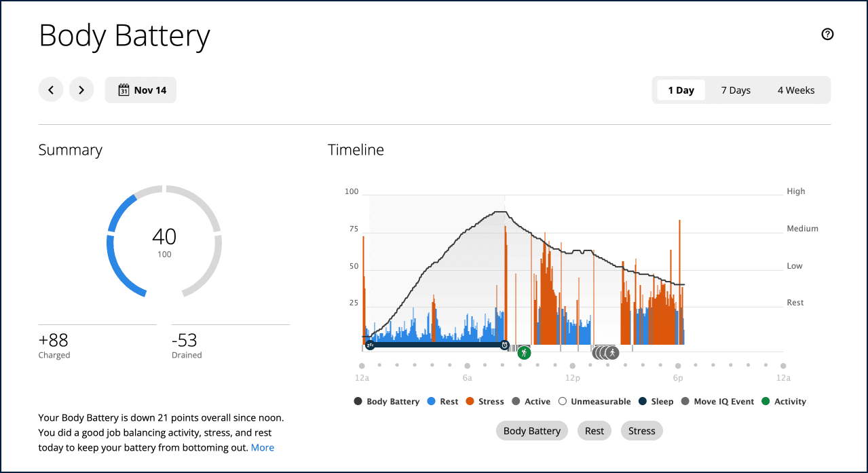Image resolution: width=868 pixels, height=473 pixels.
Task: Select the 1 Day view tab
Action: click(x=681, y=90)
